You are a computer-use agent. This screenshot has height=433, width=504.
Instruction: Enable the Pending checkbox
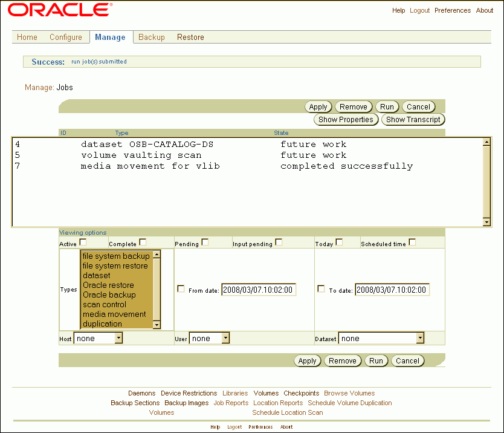coord(205,242)
